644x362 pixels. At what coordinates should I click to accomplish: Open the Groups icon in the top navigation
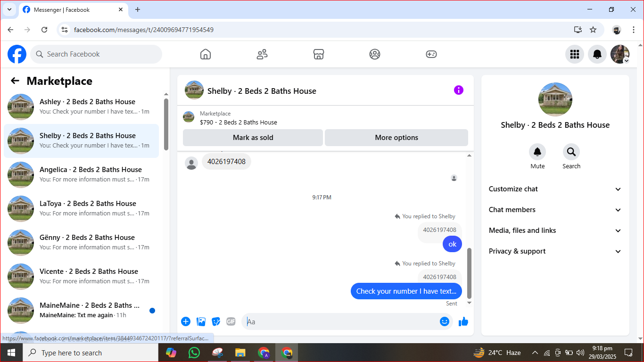click(x=375, y=54)
